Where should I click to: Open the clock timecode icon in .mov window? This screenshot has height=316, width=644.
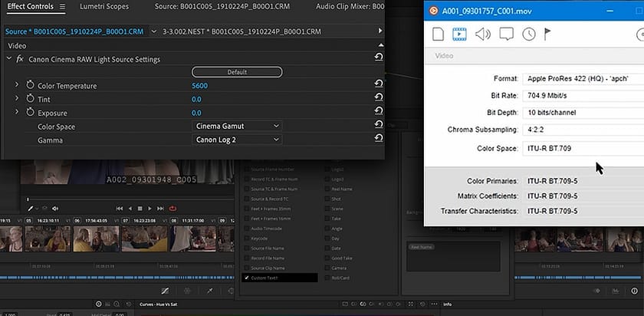pos(528,34)
